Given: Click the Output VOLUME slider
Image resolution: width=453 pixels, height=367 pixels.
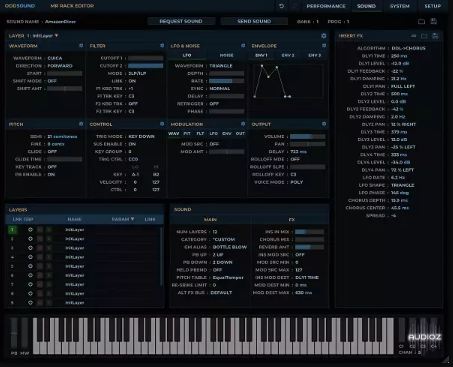Looking at the screenshot, I should pyautogui.click(x=307, y=137).
